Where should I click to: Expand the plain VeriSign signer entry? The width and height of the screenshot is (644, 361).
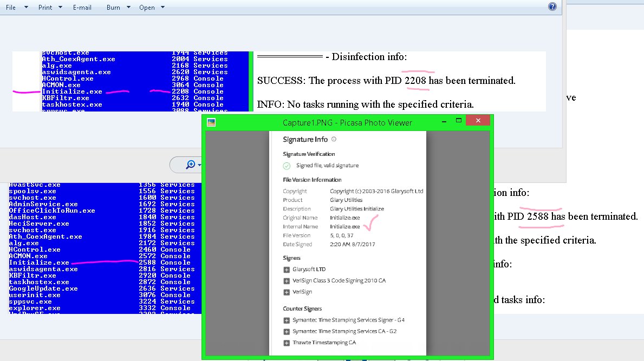tap(287, 292)
